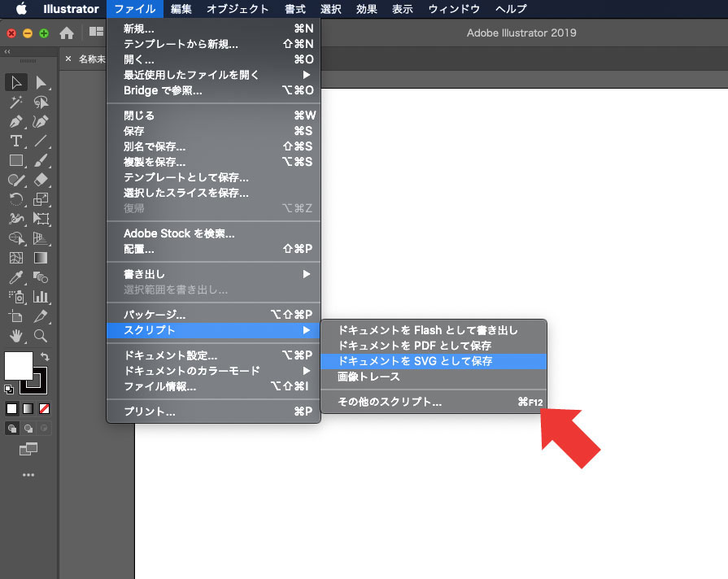
Task: Select the Rotate tool
Action: pyautogui.click(x=16, y=199)
